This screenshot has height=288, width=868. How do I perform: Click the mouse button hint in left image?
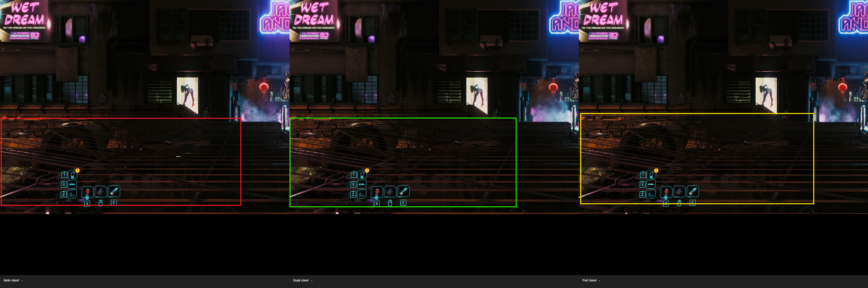click(100, 203)
